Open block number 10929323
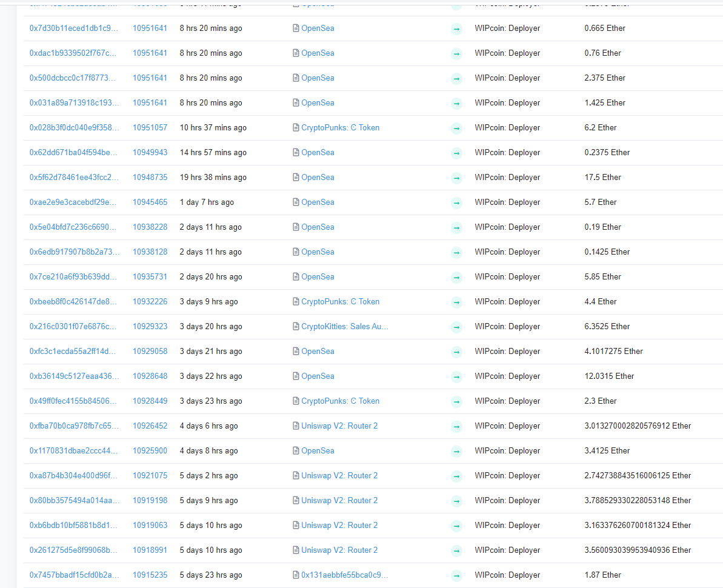This screenshot has width=723, height=588. (150, 327)
